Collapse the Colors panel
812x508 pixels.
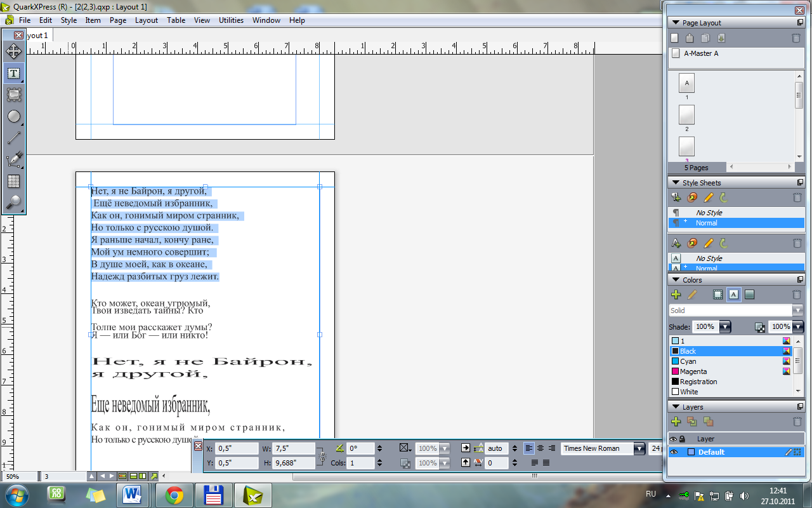(676, 280)
